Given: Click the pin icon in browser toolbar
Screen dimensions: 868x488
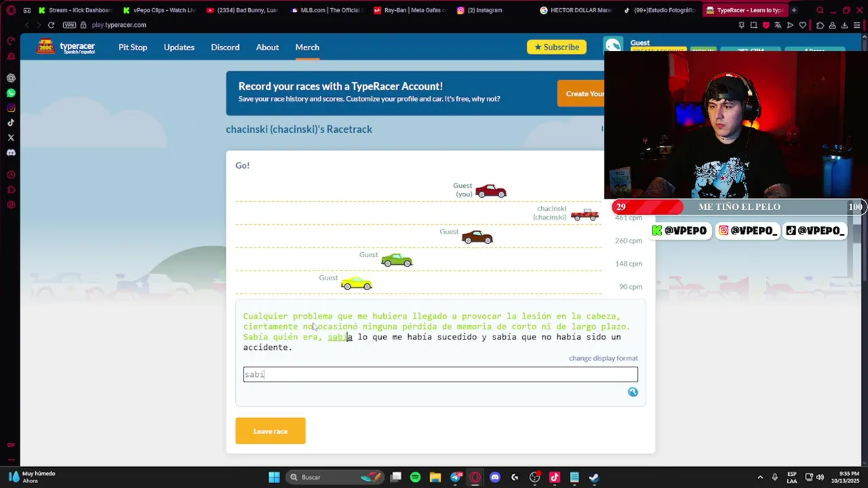Looking at the screenshot, I should pos(741,25).
